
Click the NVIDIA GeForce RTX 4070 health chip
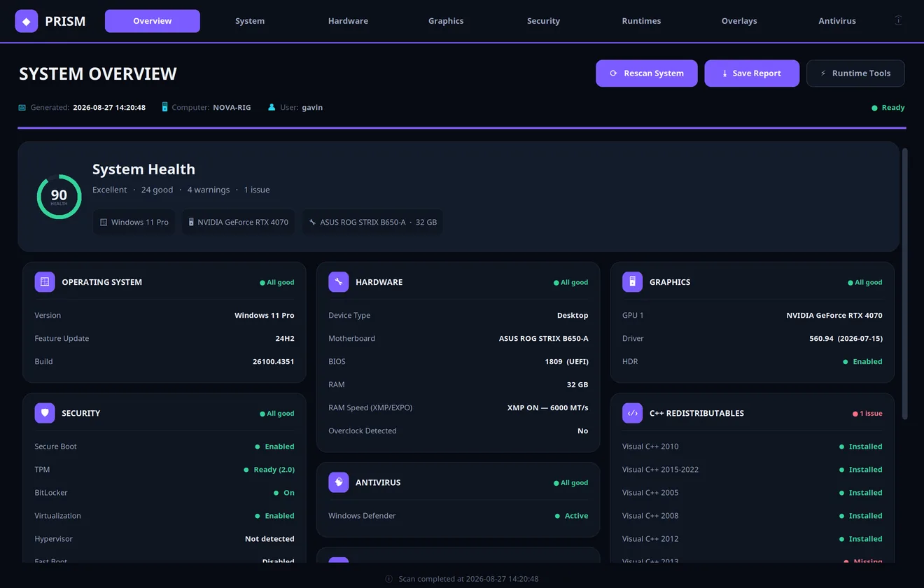pyautogui.click(x=238, y=222)
